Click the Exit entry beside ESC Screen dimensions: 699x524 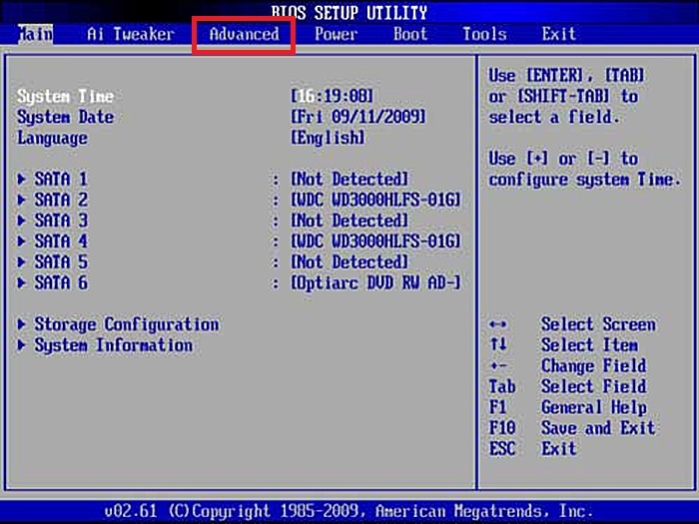coord(559,449)
